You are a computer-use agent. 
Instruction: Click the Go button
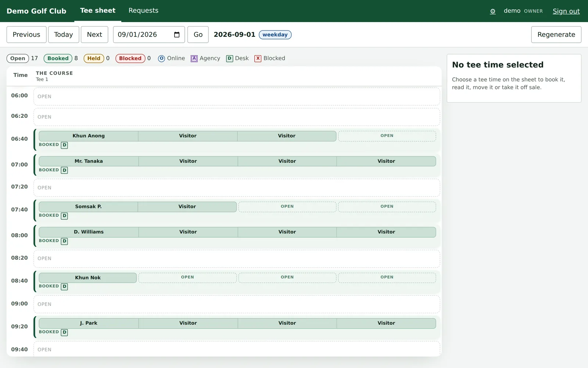click(198, 35)
